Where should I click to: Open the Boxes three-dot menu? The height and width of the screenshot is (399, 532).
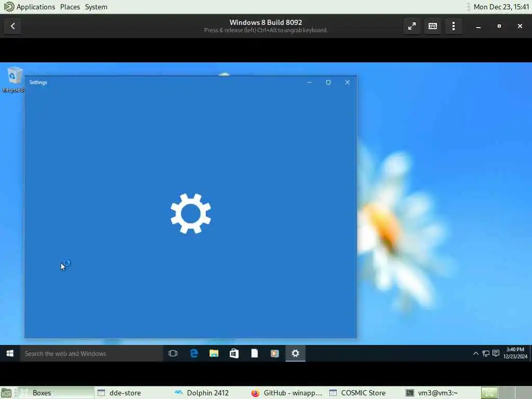pos(454,26)
